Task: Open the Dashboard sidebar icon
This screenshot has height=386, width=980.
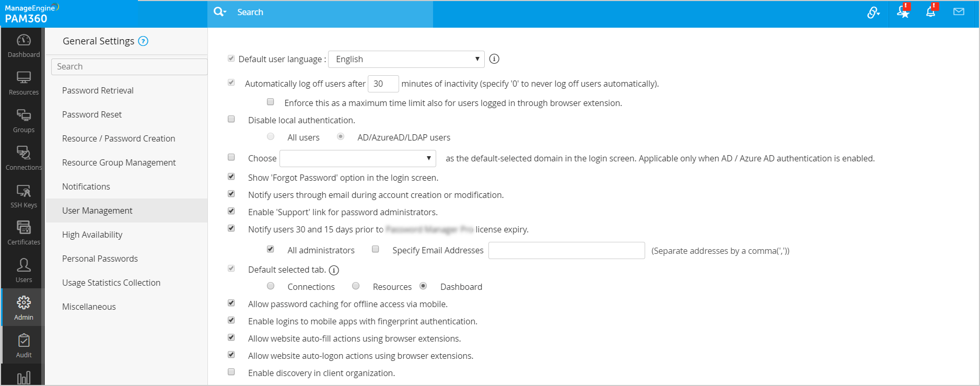Action: [x=24, y=46]
